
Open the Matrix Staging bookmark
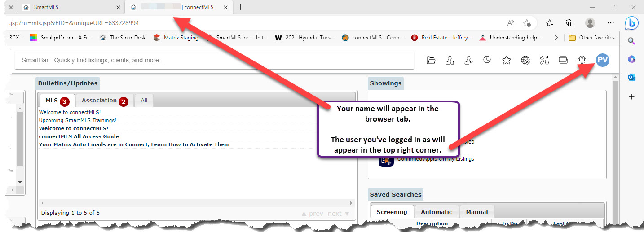[176, 38]
